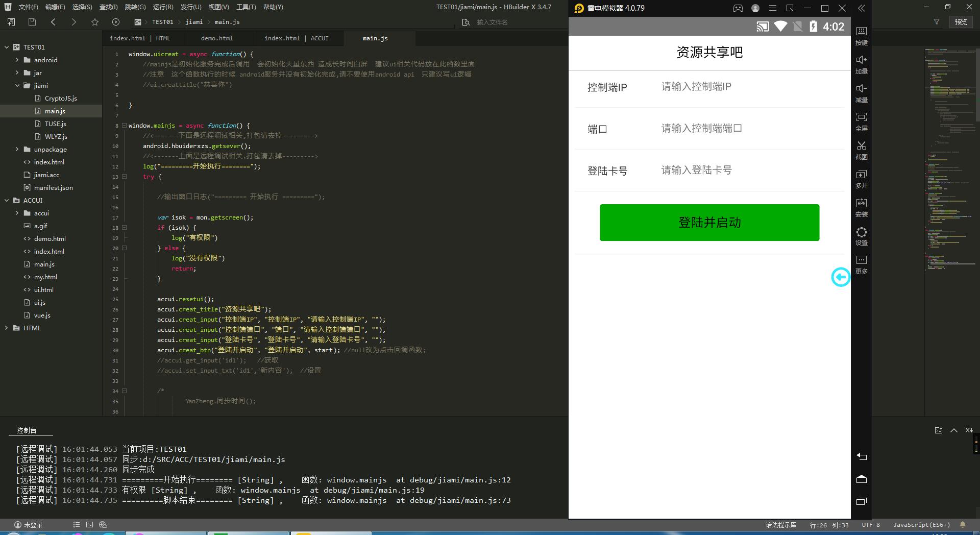Click the Android recent apps icon in emulator
This screenshot has width=980, height=535.
[862, 501]
